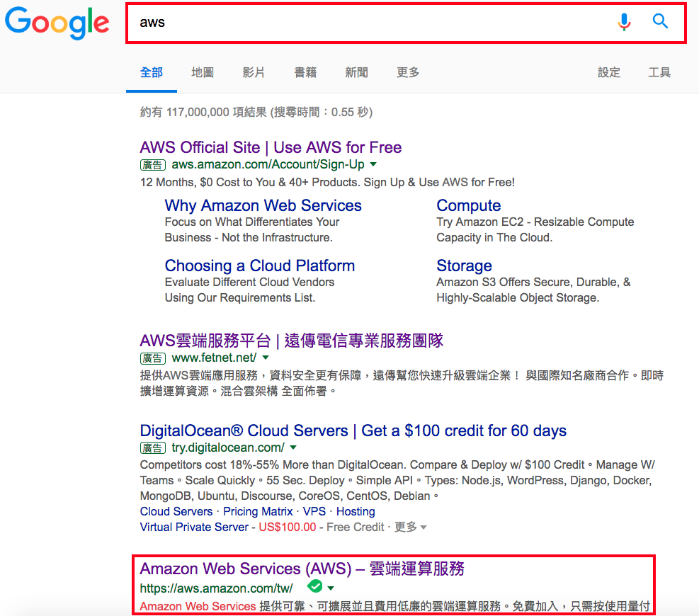This screenshot has height=616, width=699.
Task: Open the Cloud Servers sublink
Action: click(176, 511)
